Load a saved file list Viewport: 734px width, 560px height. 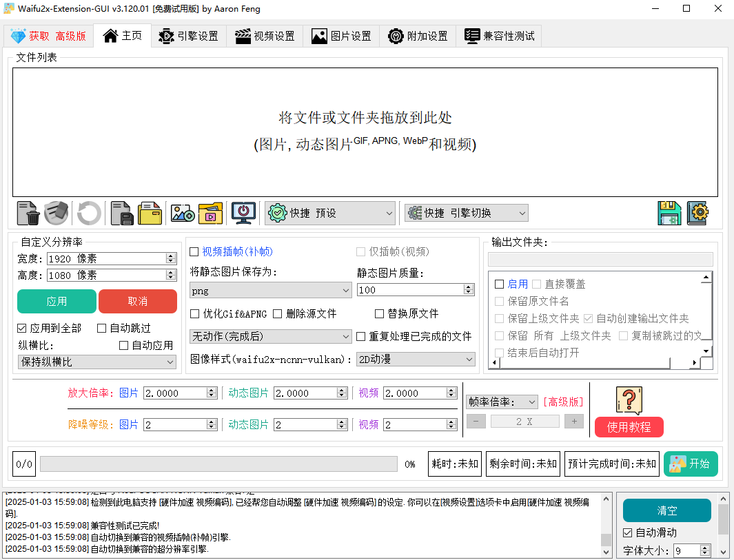click(150, 213)
